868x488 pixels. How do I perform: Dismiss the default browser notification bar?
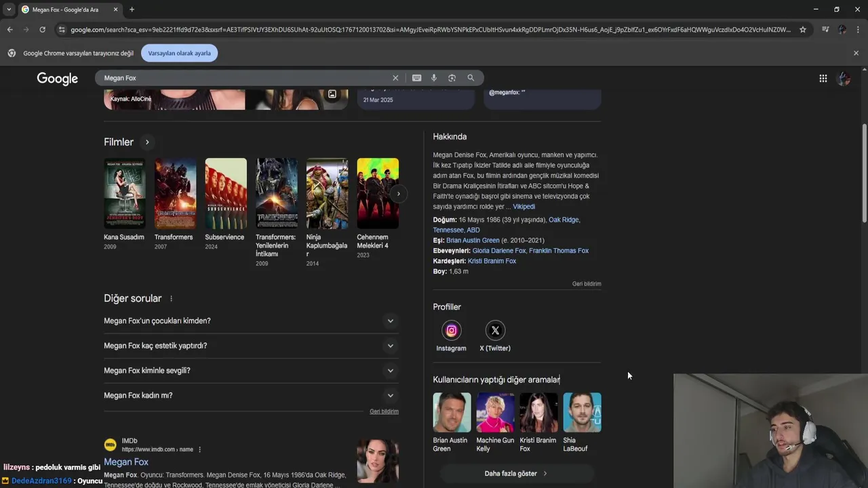[856, 53]
